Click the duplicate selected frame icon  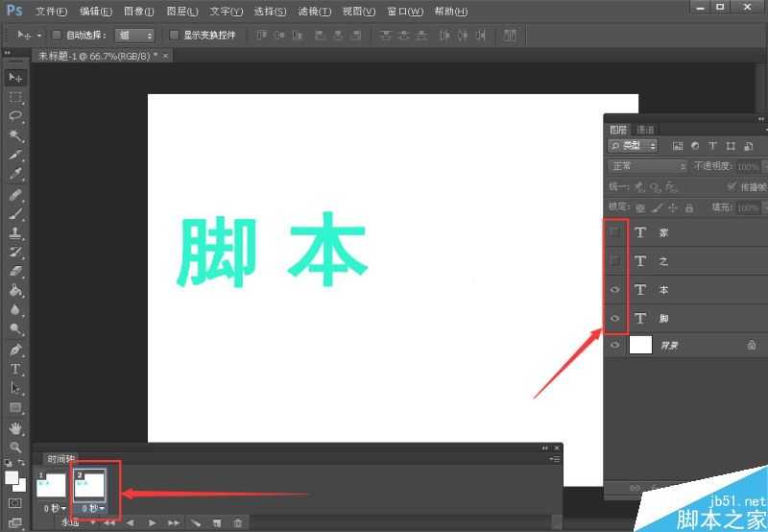click(x=217, y=522)
